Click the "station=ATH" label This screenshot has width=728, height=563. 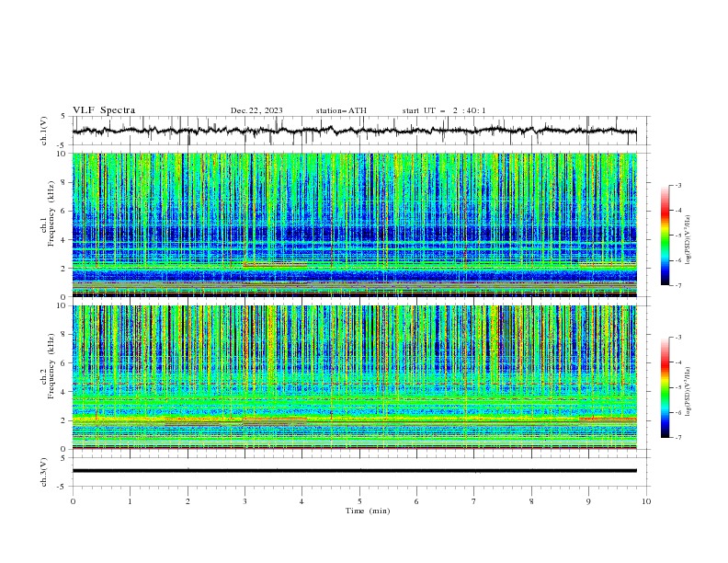(341, 110)
